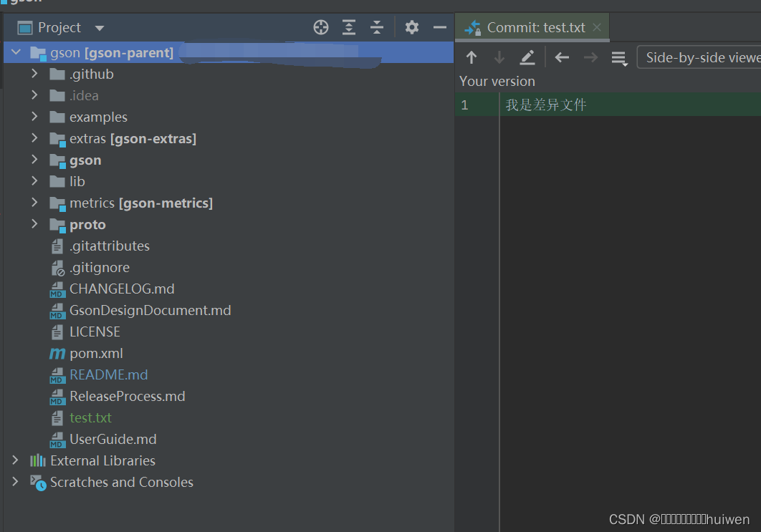Expand the lib folder
761x532 pixels.
[34, 180]
